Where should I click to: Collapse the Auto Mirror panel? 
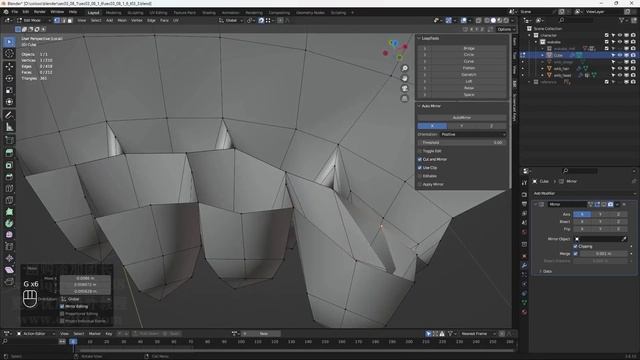click(x=419, y=106)
